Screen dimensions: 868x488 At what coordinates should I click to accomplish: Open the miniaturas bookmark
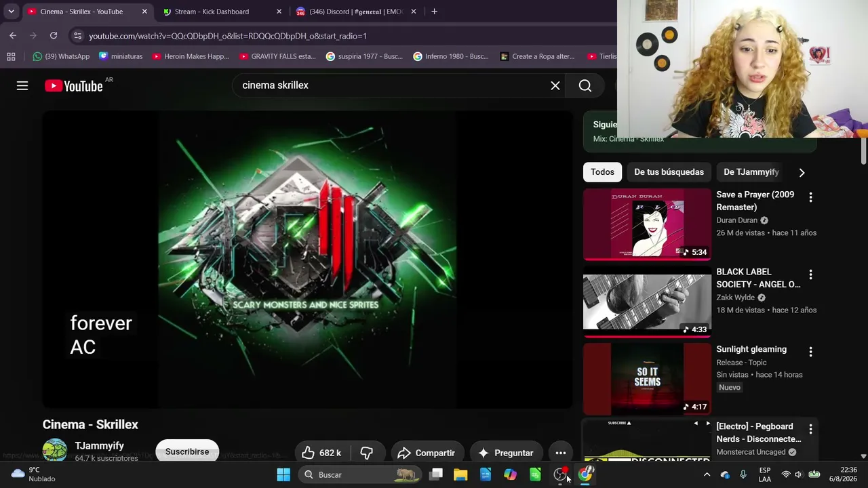pyautogui.click(x=121, y=56)
